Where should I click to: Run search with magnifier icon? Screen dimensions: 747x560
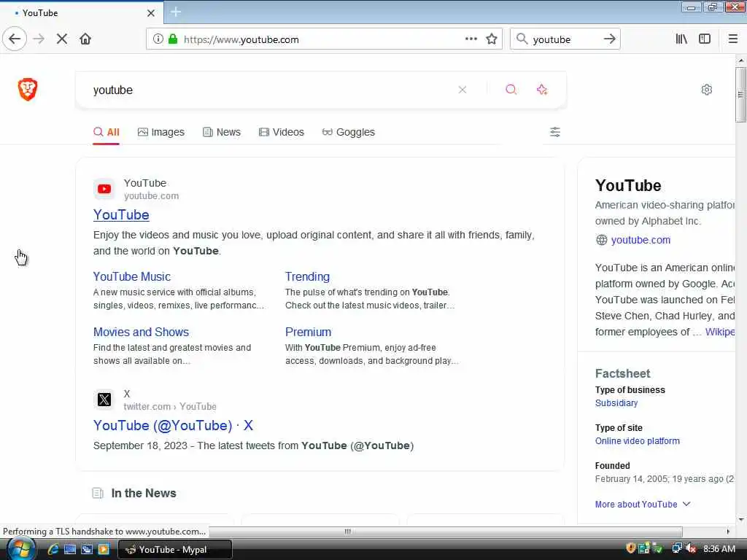coord(511,90)
